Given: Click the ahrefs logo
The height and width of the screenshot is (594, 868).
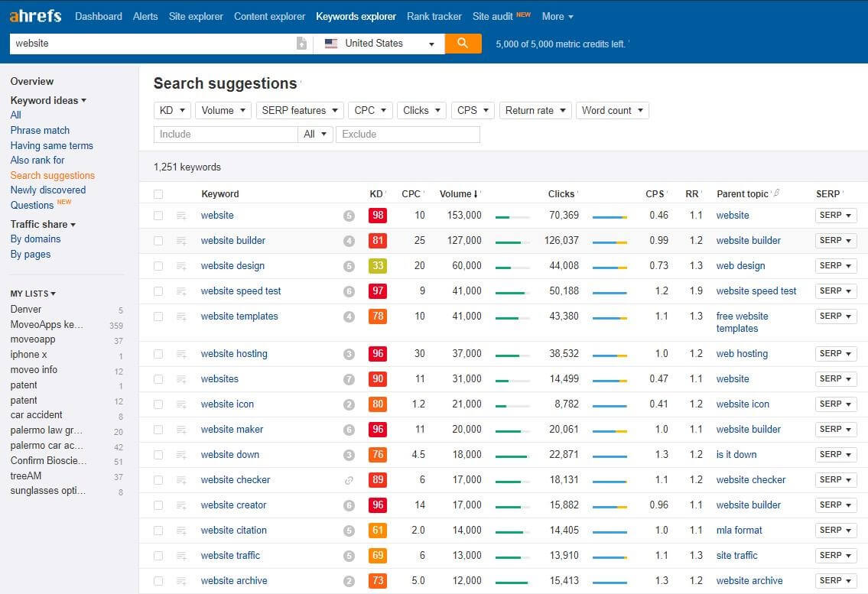Looking at the screenshot, I should [x=34, y=16].
